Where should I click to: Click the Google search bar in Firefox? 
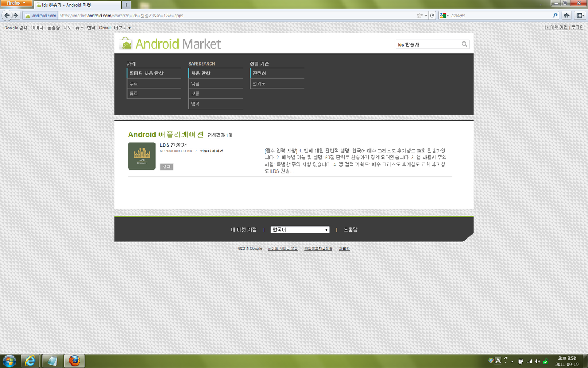click(500, 16)
